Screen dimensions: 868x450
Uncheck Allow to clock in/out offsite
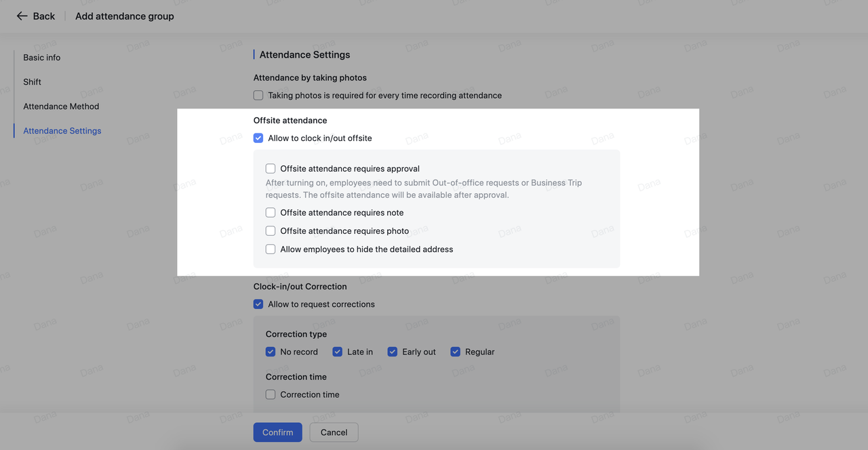click(258, 138)
